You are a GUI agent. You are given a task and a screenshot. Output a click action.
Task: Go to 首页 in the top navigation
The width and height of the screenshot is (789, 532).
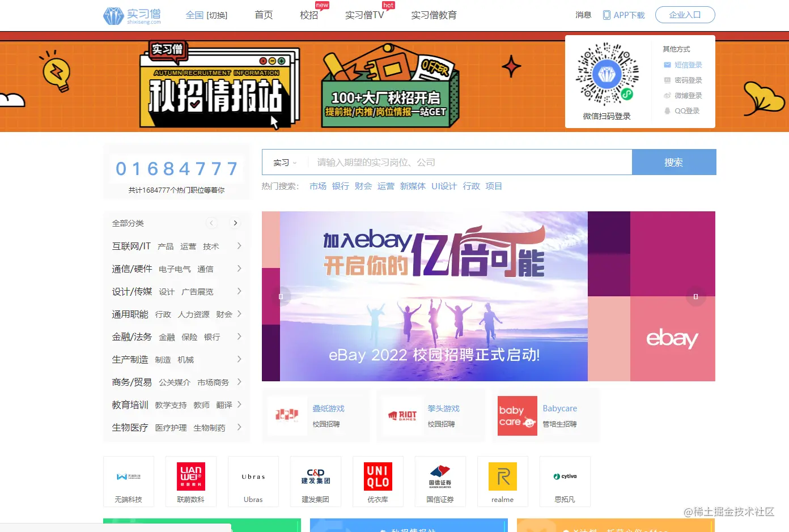264,15
